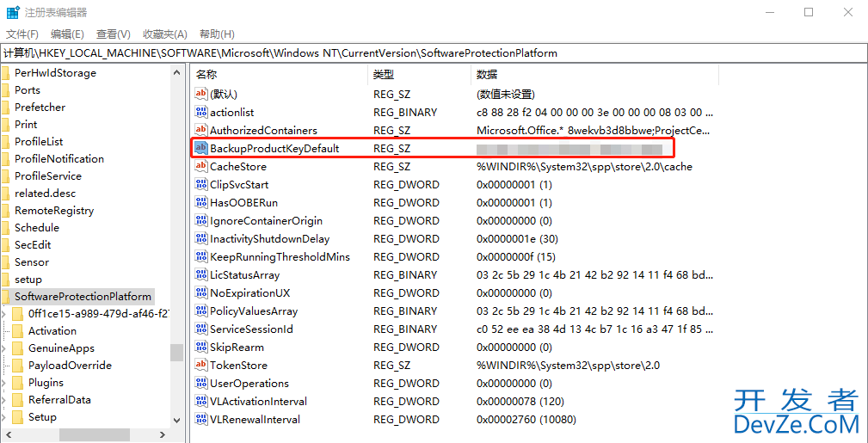Select the SoftwareProtectionPlatform key
Viewport: 868px width, 443px height.
pyautogui.click(x=83, y=297)
